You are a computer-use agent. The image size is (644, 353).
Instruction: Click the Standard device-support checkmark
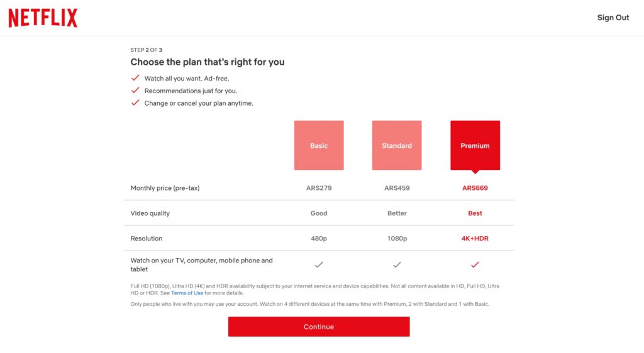(397, 265)
